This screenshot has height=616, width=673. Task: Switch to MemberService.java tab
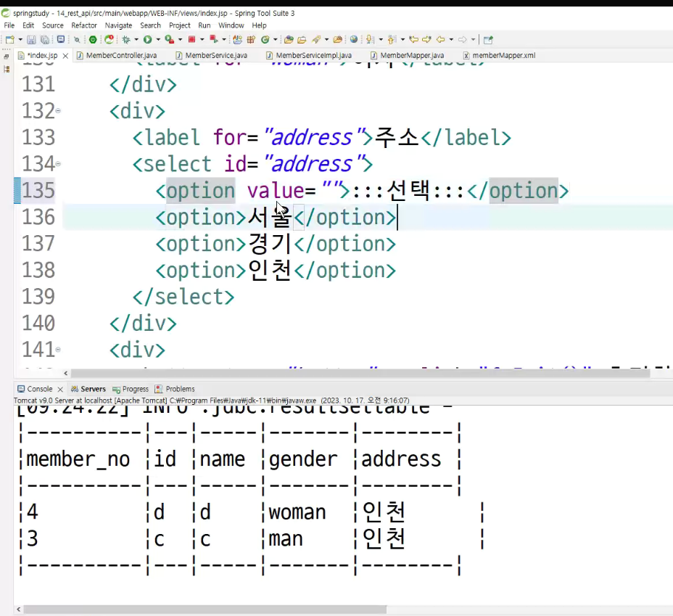click(212, 55)
